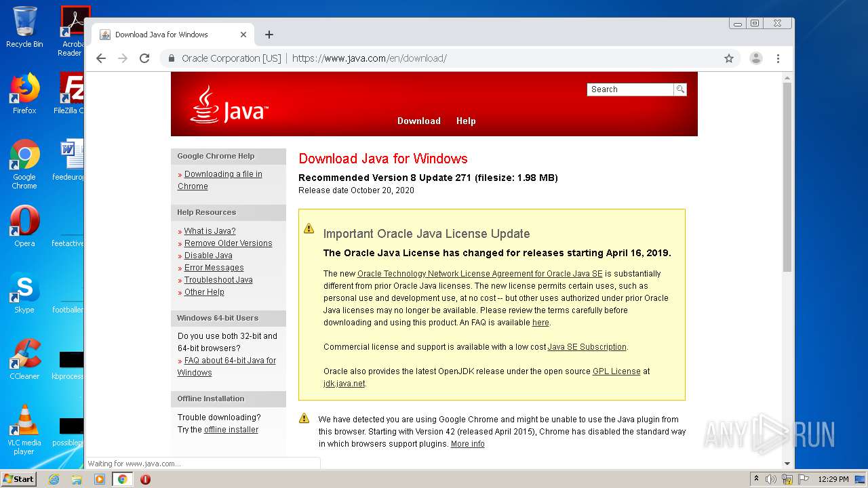Click the network tray icon
This screenshot has height=488, width=868.
pos(787,479)
